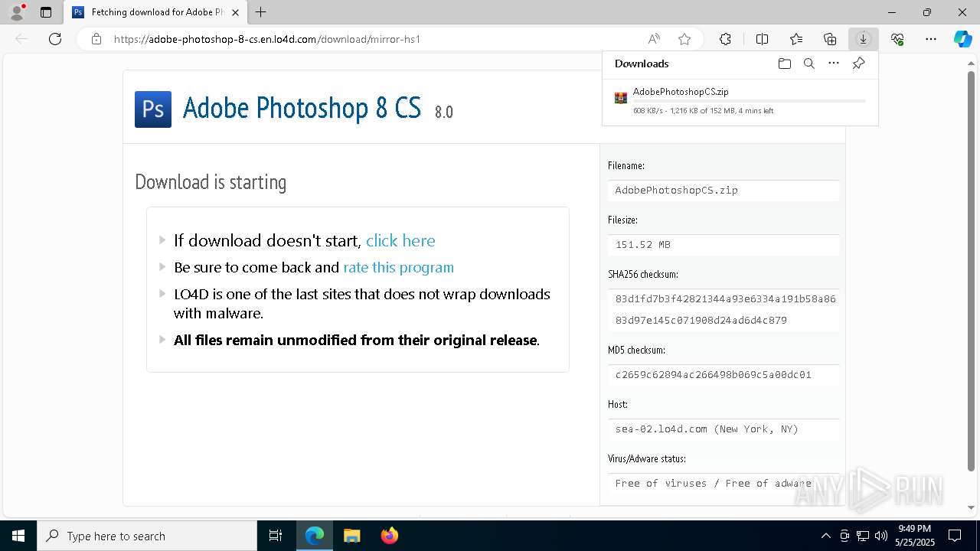Open File Explorer from taskbar
This screenshot has height=551, width=980.
[351, 536]
